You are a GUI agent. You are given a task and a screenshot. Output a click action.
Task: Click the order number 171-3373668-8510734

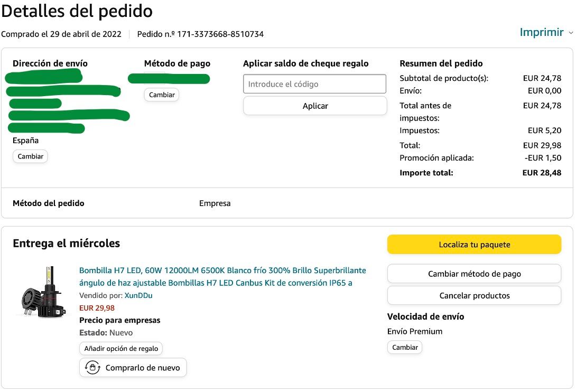[x=220, y=34]
